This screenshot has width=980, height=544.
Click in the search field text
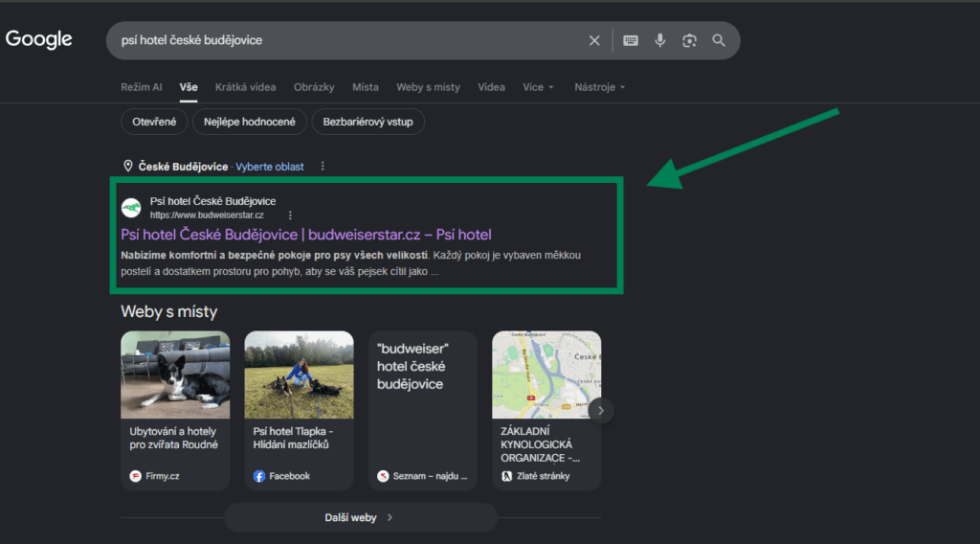click(x=191, y=40)
